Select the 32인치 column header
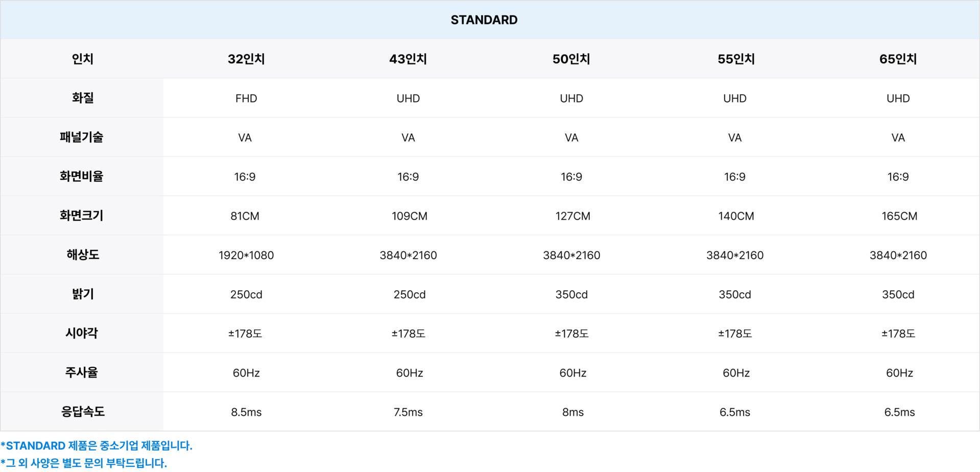 [x=246, y=59]
